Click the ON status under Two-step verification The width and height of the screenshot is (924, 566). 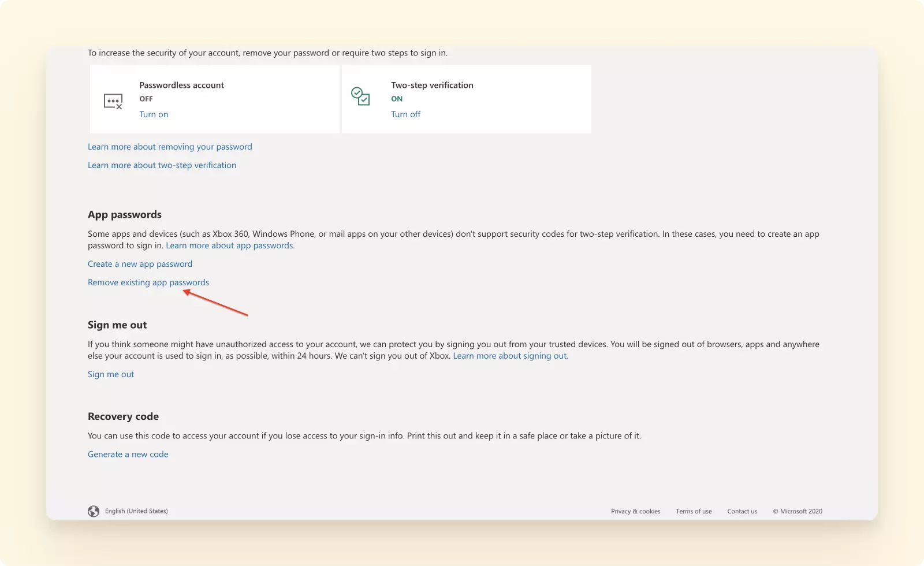(397, 99)
